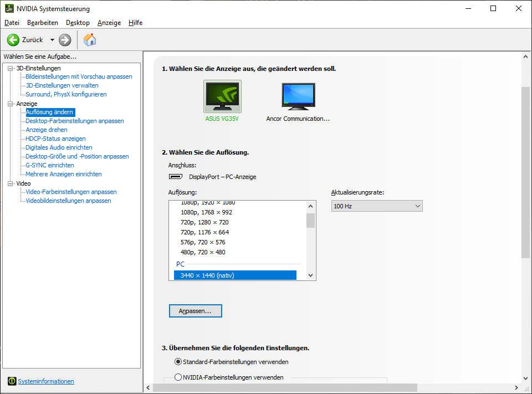Screen dimensions: 532x394
Task: Click resolution list scroll down arrow
Action: [x=310, y=275]
